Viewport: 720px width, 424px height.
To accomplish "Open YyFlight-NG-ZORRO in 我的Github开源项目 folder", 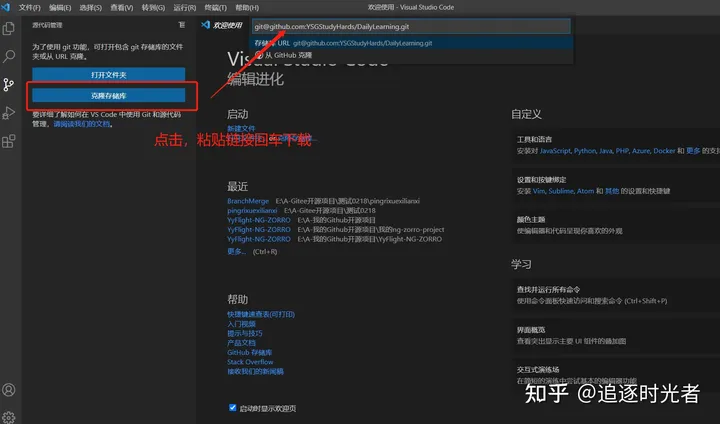I will click(259, 220).
